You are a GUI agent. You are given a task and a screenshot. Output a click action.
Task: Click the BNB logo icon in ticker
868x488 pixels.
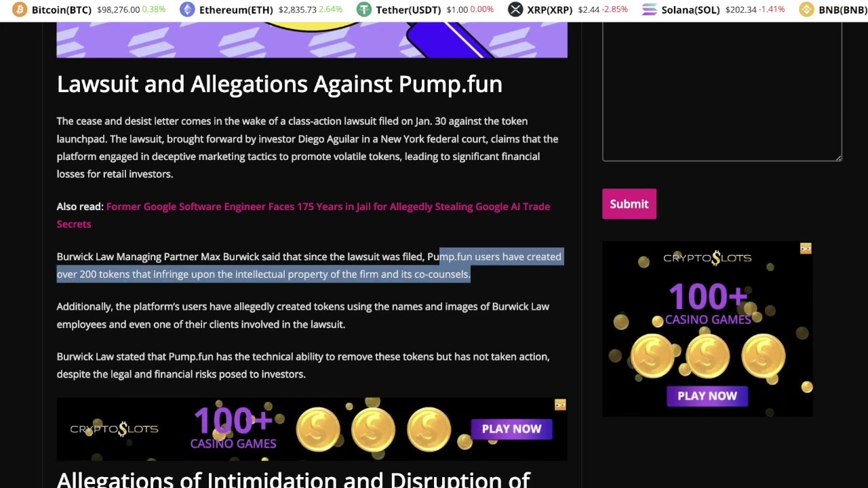pyautogui.click(x=806, y=9)
